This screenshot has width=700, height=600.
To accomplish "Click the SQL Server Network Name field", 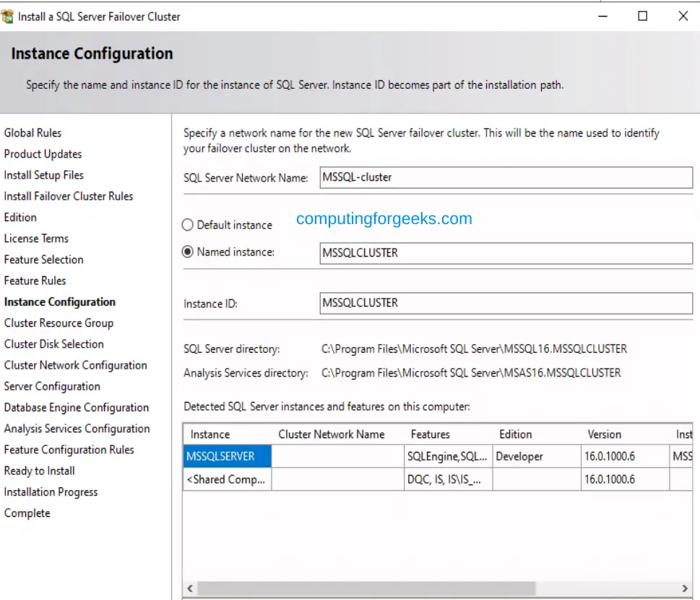I will point(506,177).
